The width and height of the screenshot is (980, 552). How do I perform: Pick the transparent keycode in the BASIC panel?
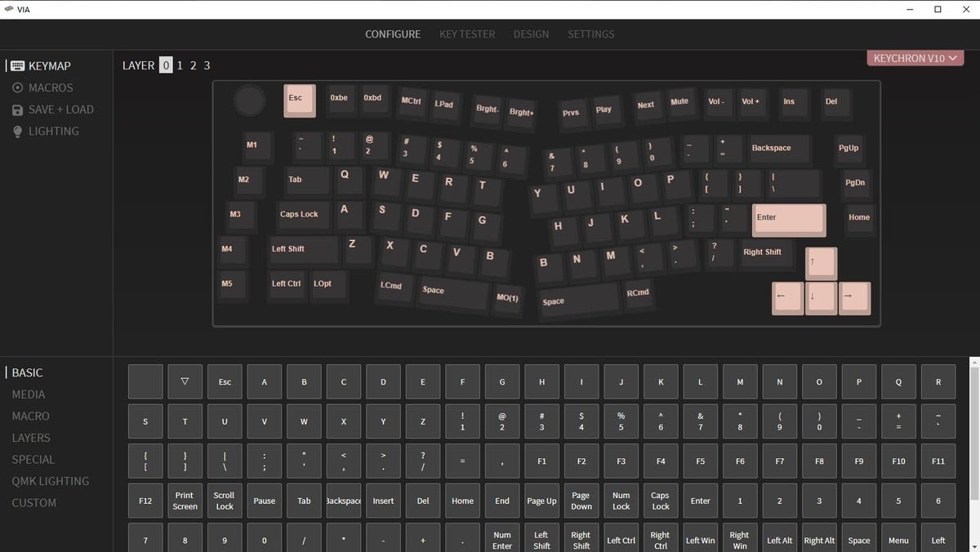(x=185, y=381)
